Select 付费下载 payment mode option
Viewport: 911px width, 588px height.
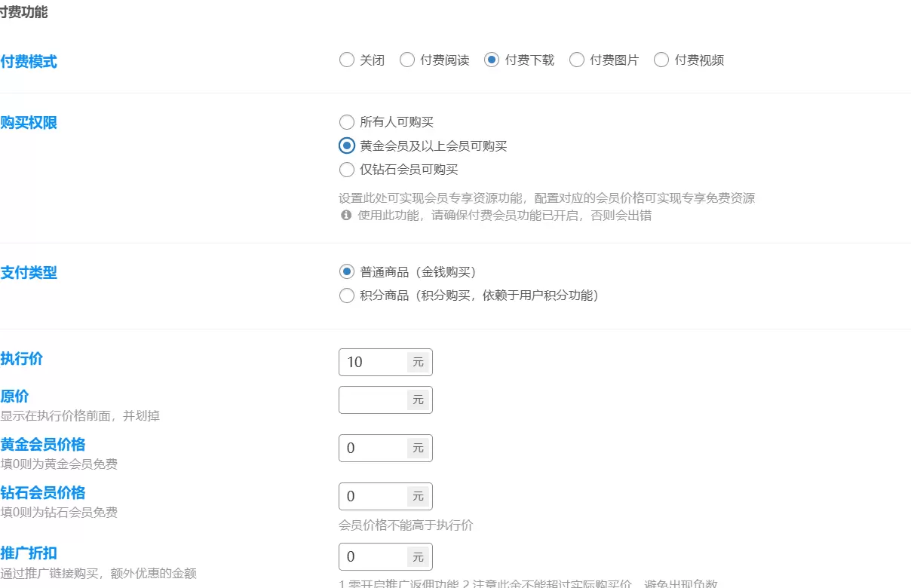pyautogui.click(x=492, y=60)
